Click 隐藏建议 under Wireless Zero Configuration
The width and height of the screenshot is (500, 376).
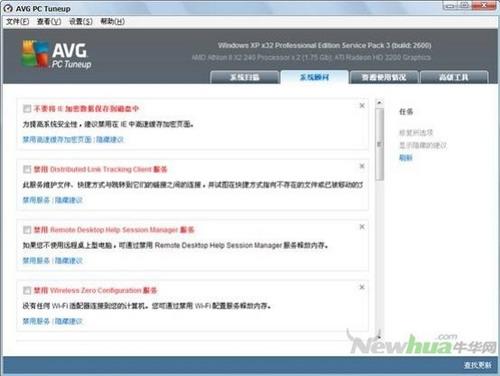click(68, 321)
